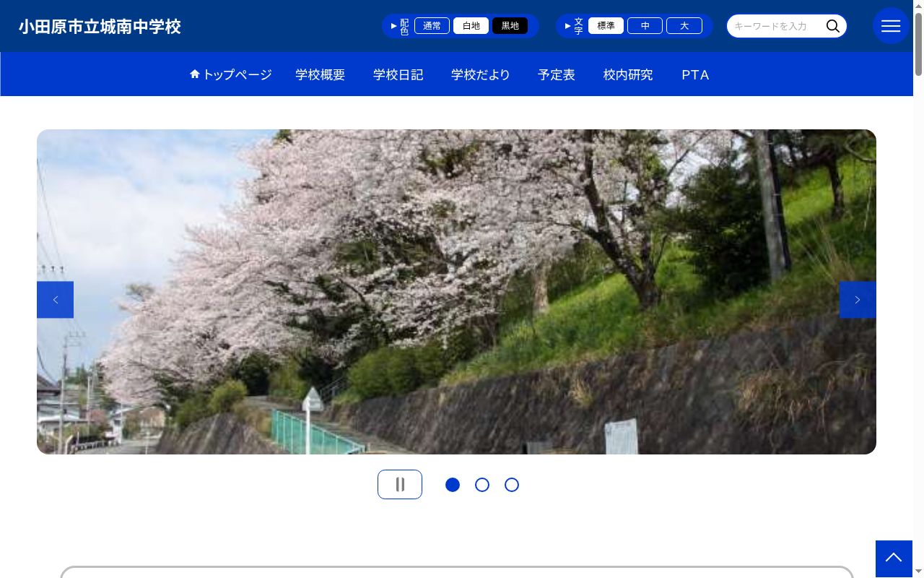This screenshot has height=578, width=924.
Task: Set the text size to 標準
Action: [606, 26]
